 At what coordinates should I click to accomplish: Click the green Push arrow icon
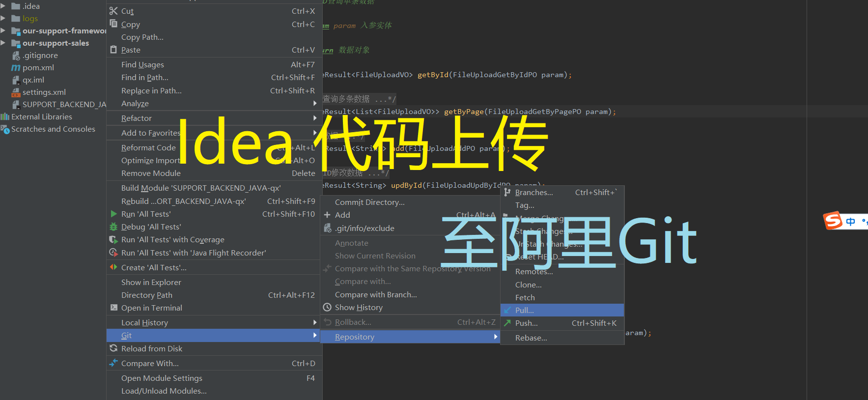pyautogui.click(x=507, y=323)
